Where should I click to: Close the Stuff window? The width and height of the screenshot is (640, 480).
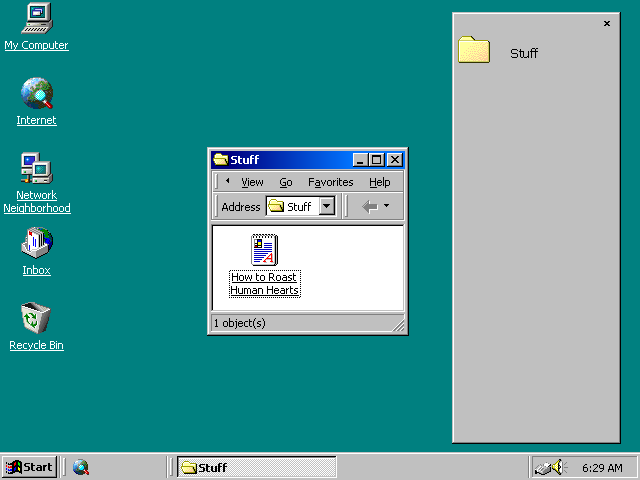pyautogui.click(x=394, y=160)
